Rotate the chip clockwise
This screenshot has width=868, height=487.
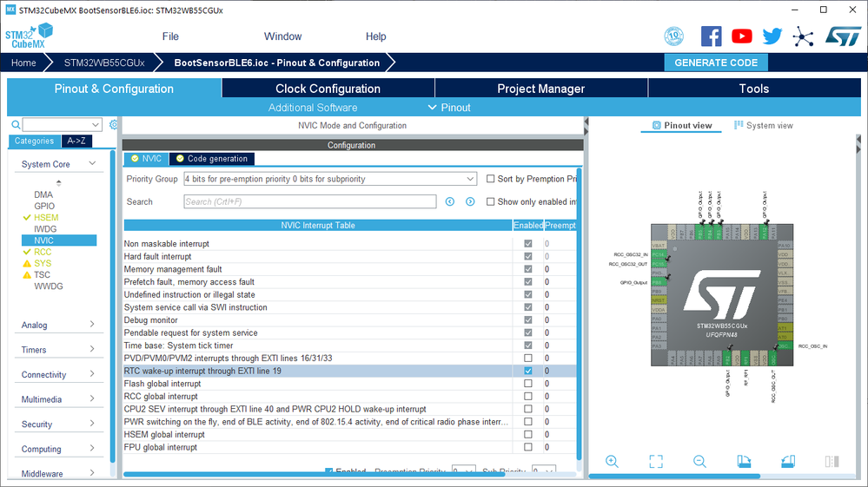(x=744, y=462)
